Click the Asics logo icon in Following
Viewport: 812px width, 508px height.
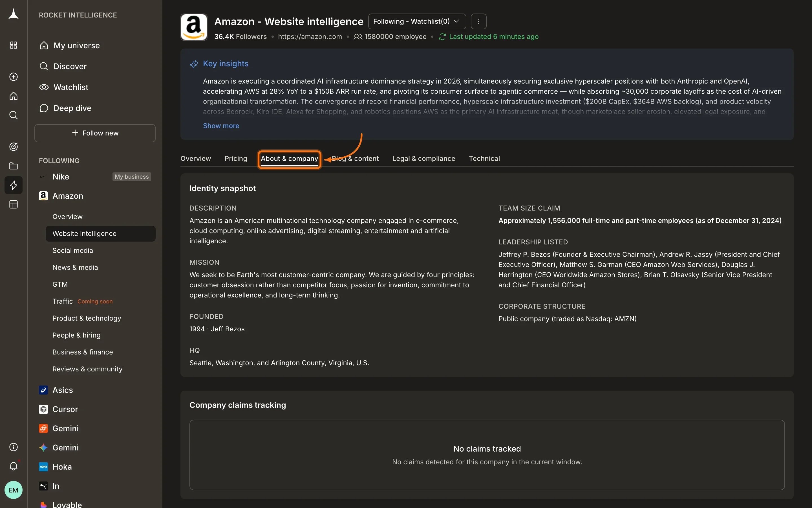43,390
